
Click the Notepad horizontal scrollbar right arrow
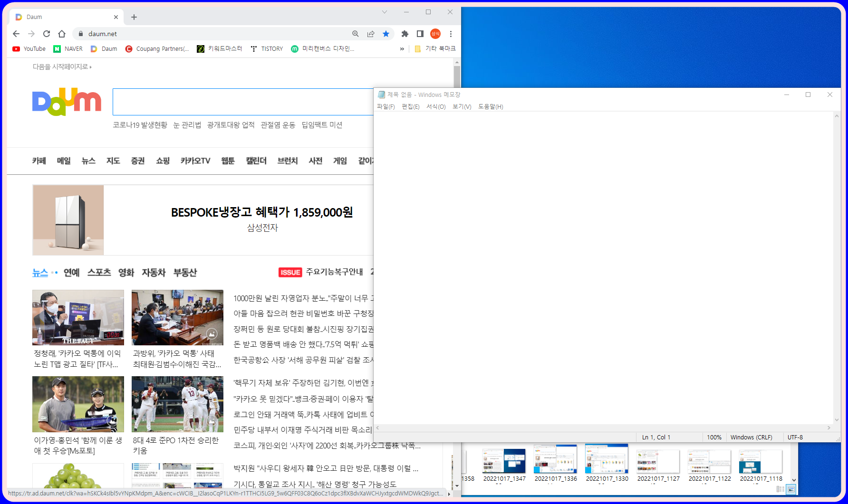tap(829, 428)
